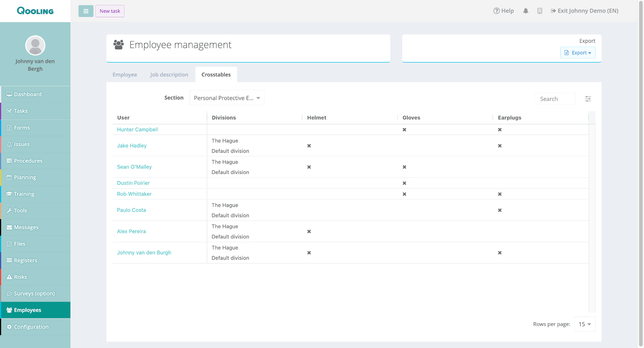
Task: Open Jake Hadley's employee link
Action: (132, 145)
